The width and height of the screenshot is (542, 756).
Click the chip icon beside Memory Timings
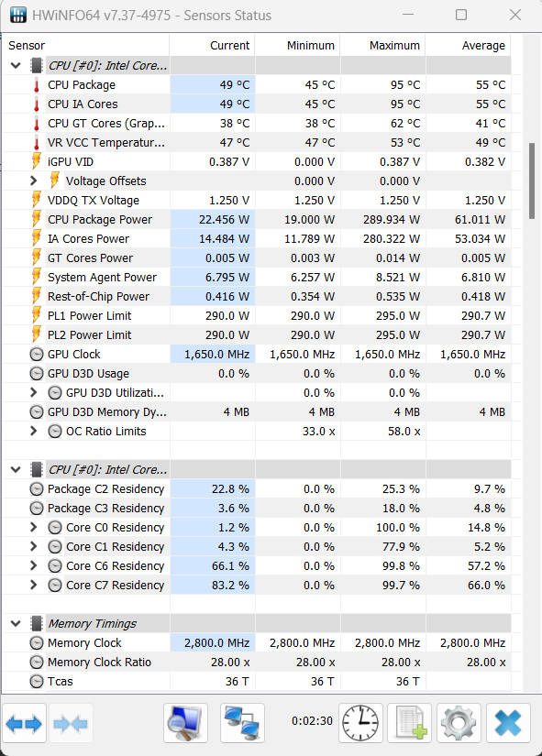(x=36, y=623)
